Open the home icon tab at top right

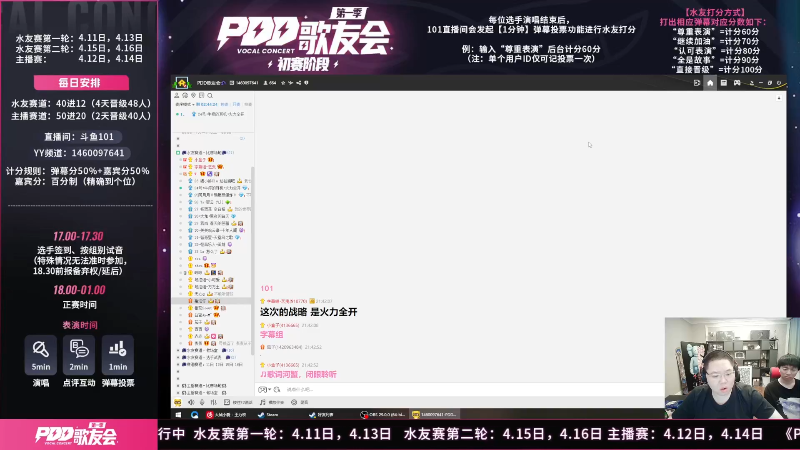pyautogui.click(x=710, y=83)
